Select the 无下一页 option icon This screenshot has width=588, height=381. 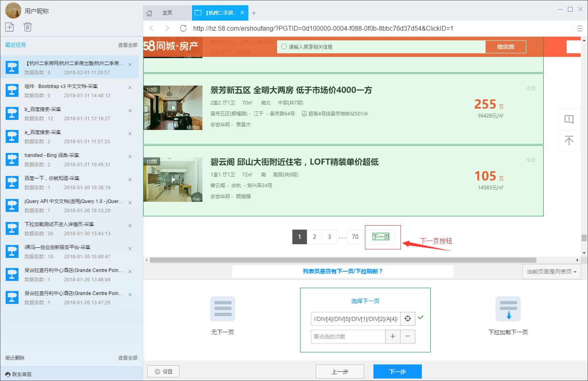[223, 309]
